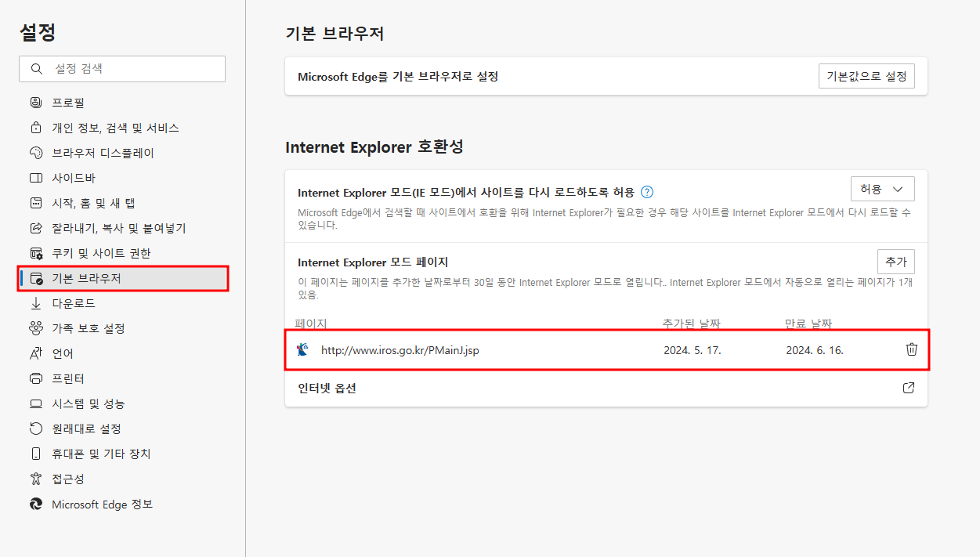The image size is (980, 557).
Task: Click the 추가 button for IE mode pages
Action: tap(895, 262)
